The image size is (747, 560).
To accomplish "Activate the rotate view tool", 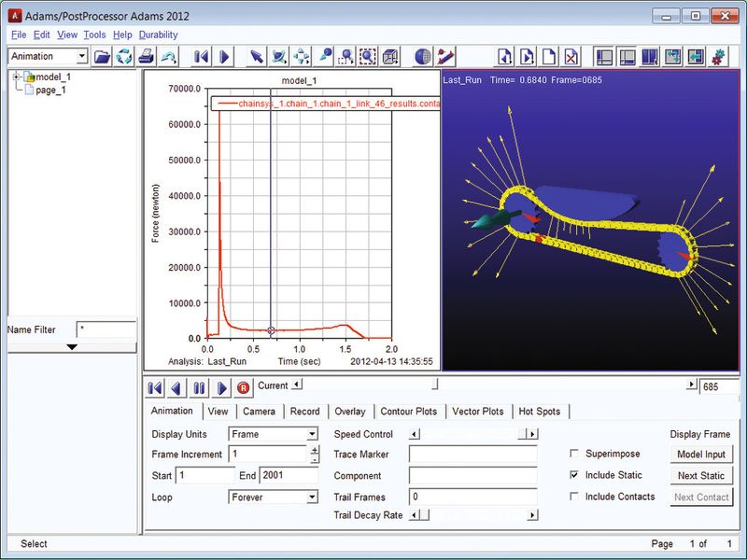I will [x=276, y=56].
